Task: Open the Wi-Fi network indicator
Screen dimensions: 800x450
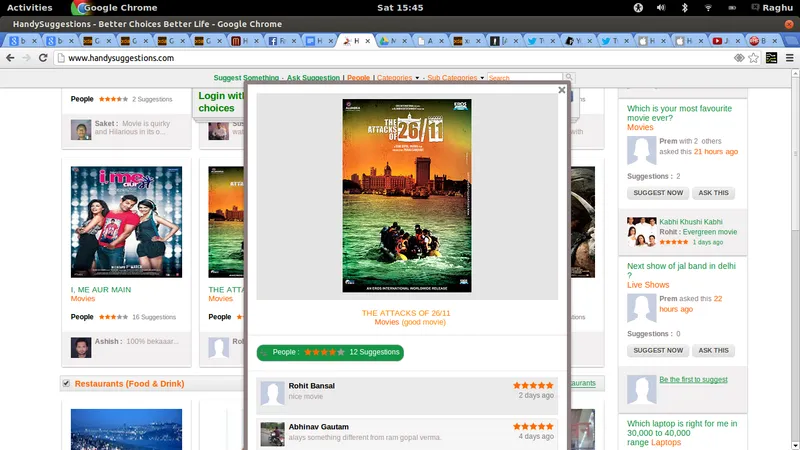Action: 708,8
